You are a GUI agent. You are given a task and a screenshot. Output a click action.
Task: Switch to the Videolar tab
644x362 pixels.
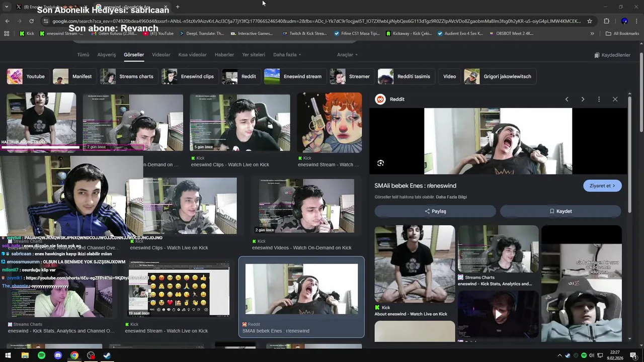point(161,55)
